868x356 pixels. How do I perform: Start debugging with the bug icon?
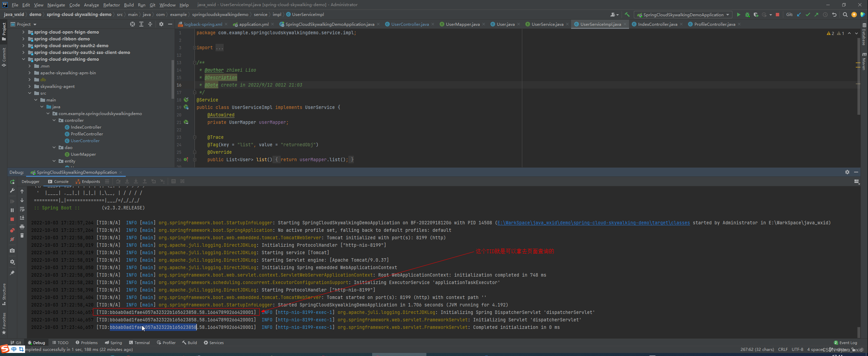pyautogui.click(x=747, y=15)
